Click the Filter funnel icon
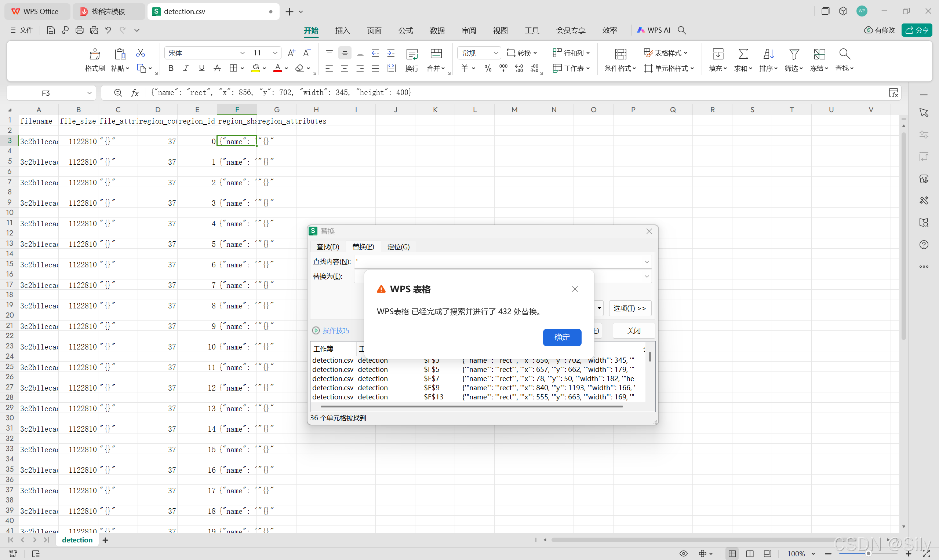 point(794,54)
